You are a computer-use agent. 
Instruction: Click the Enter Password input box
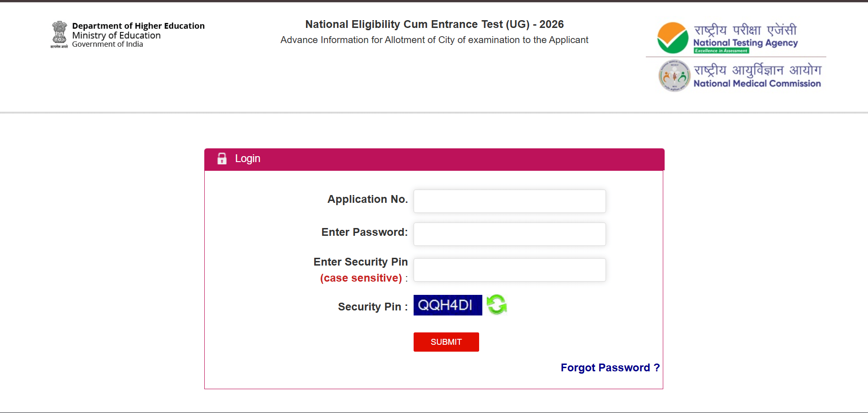(x=509, y=234)
